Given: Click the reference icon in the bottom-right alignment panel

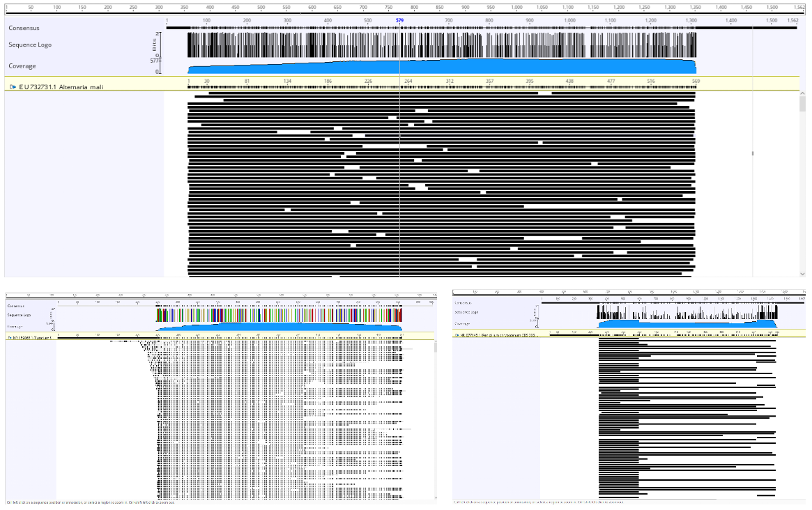Looking at the screenshot, I should tap(457, 335).
